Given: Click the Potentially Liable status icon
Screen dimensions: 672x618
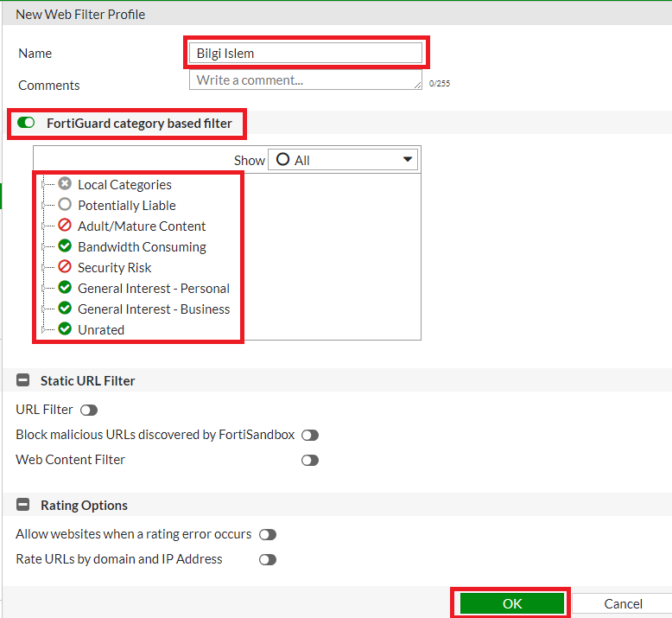Looking at the screenshot, I should [x=65, y=205].
